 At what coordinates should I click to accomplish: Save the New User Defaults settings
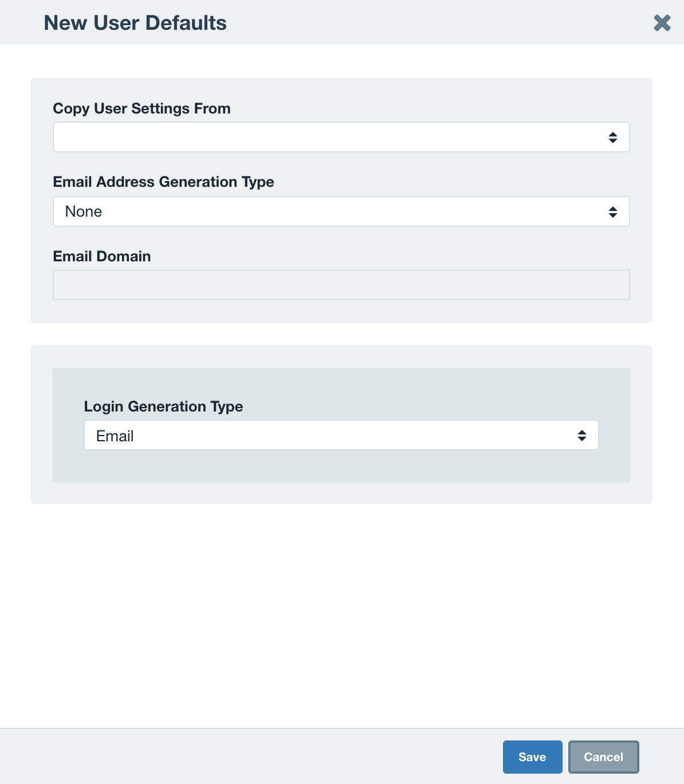(532, 756)
